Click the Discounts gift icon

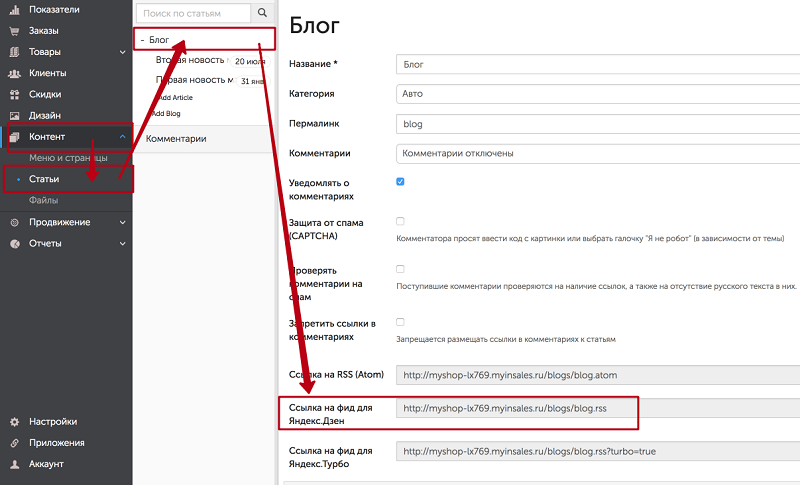14,95
